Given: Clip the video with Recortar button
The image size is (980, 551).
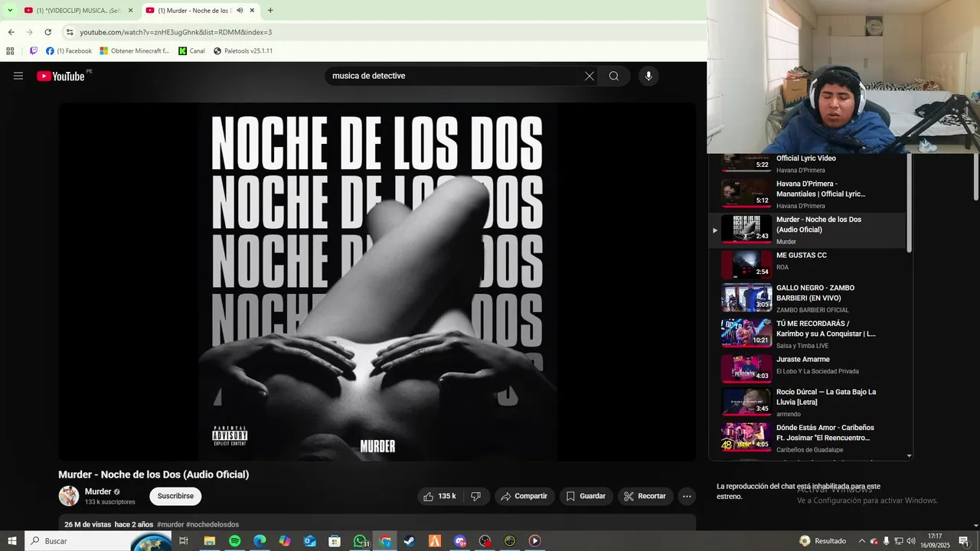Looking at the screenshot, I should pyautogui.click(x=645, y=496).
